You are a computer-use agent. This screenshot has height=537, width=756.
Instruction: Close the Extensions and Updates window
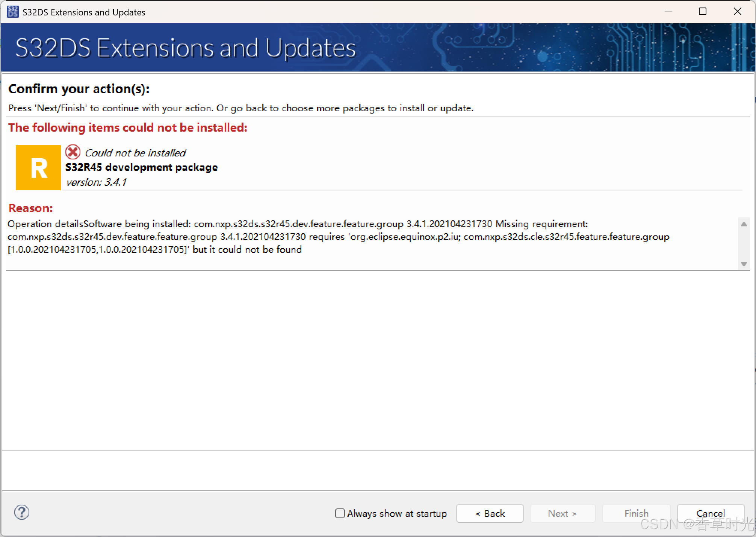737,12
